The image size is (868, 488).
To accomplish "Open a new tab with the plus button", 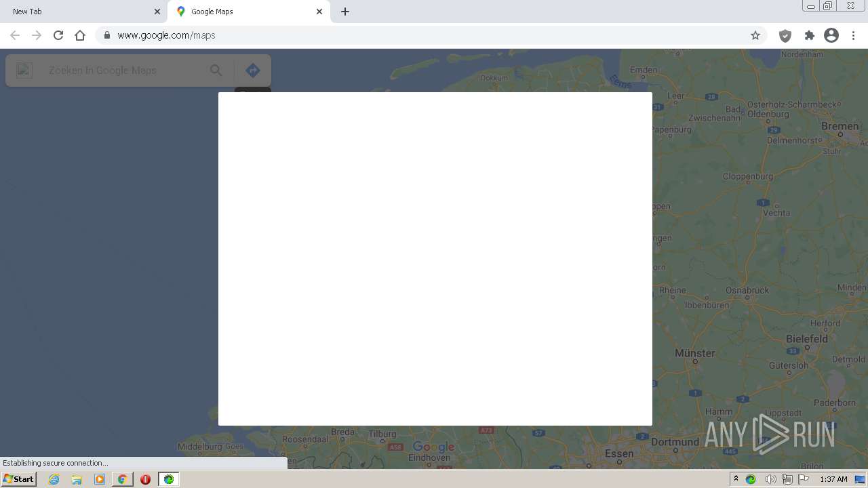I will point(344,12).
